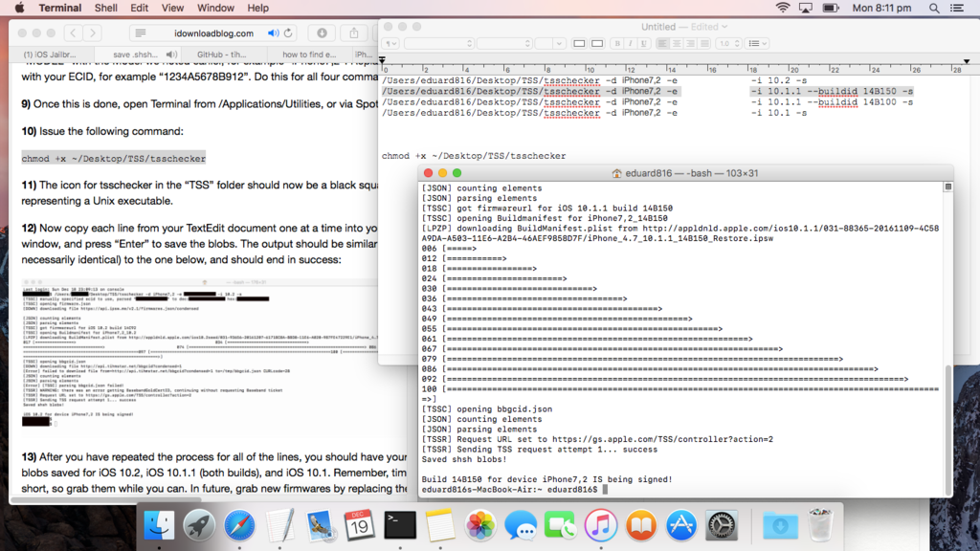Open the Edit menu
This screenshot has width=980, height=551.
point(139,8)
